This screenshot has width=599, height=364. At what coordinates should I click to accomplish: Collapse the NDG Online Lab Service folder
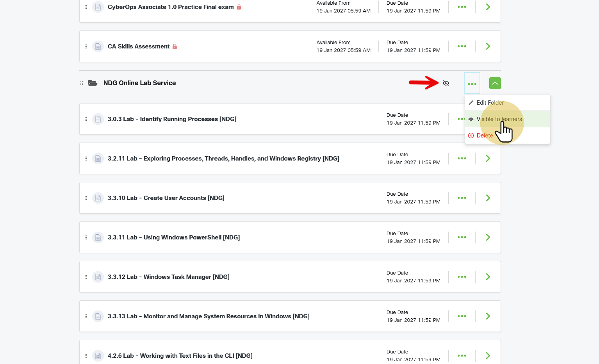(495, 83)
